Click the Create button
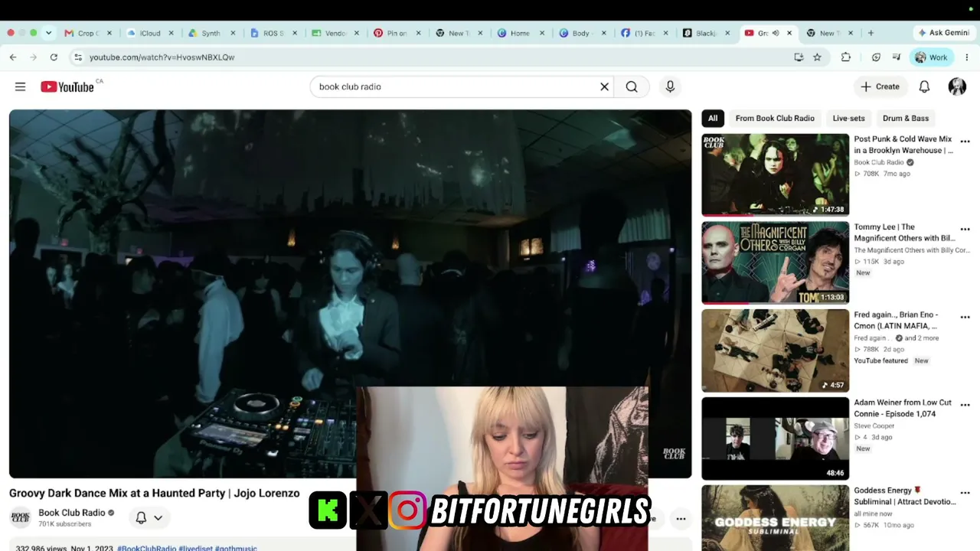 pos(880,86)
